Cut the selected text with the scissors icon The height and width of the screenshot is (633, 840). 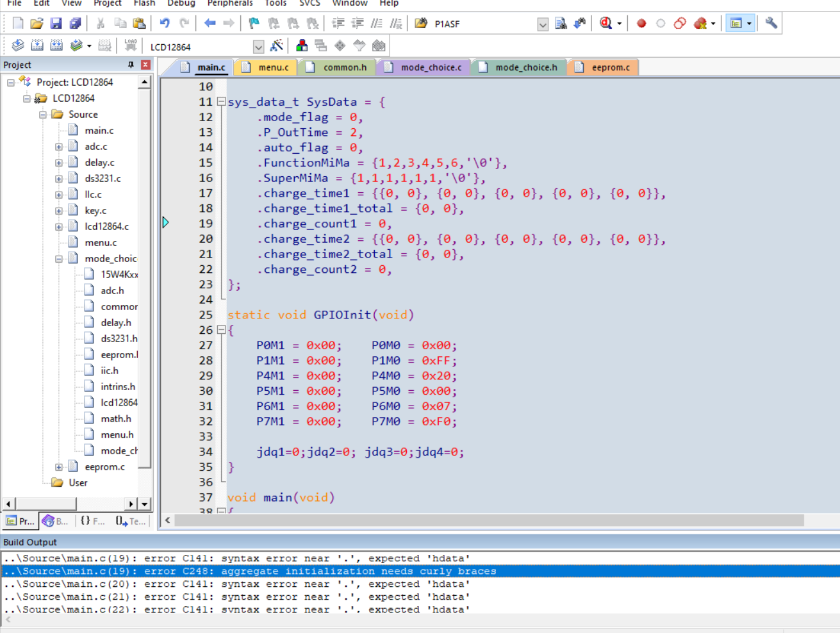point(101,24)
